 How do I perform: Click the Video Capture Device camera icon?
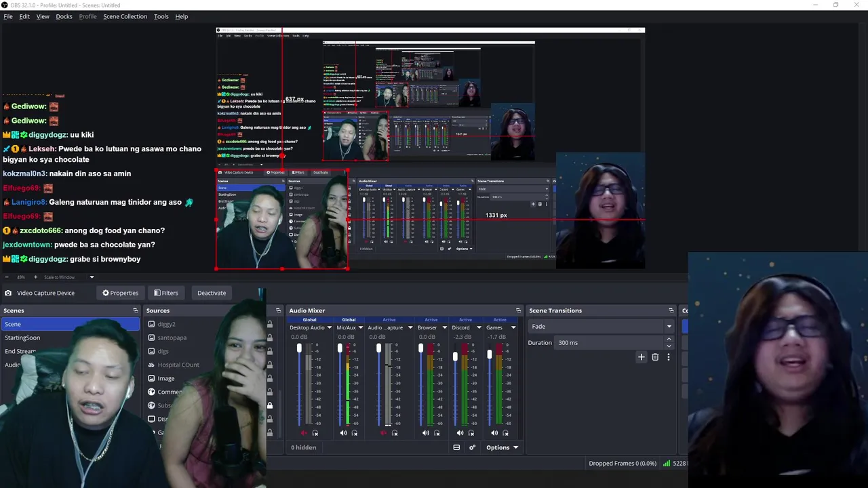point(8,293)
